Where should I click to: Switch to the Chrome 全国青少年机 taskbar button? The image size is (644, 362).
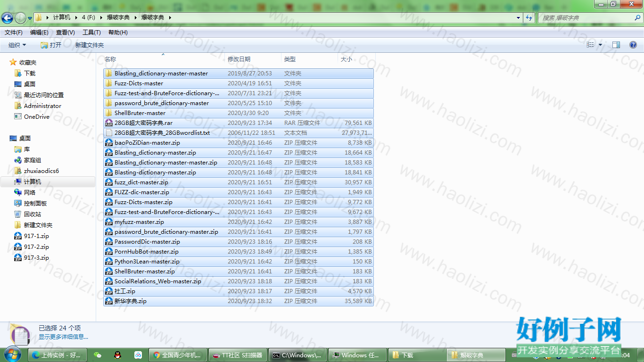tap(179, 355)
